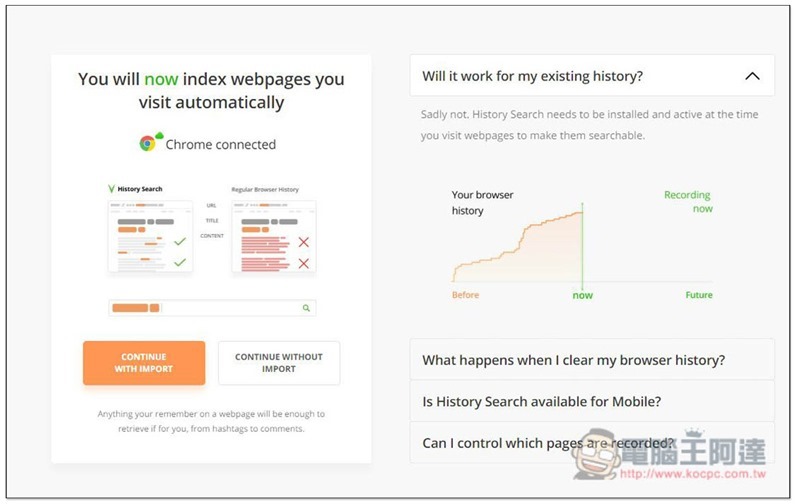The height and width of the screenshot is (504, 796).
Task: Click the second green checkmark in illustration
Action: click(180, 262)
